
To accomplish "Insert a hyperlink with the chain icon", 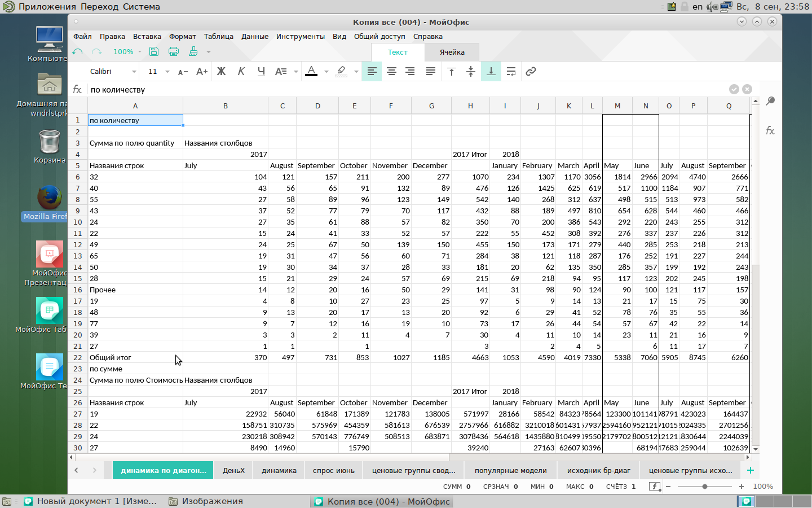I will pos(531,72).
